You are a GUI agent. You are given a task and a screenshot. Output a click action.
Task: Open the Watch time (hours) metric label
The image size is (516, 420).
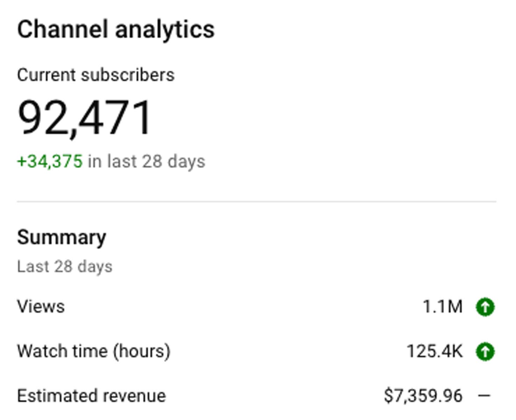(x=94, y=351)
